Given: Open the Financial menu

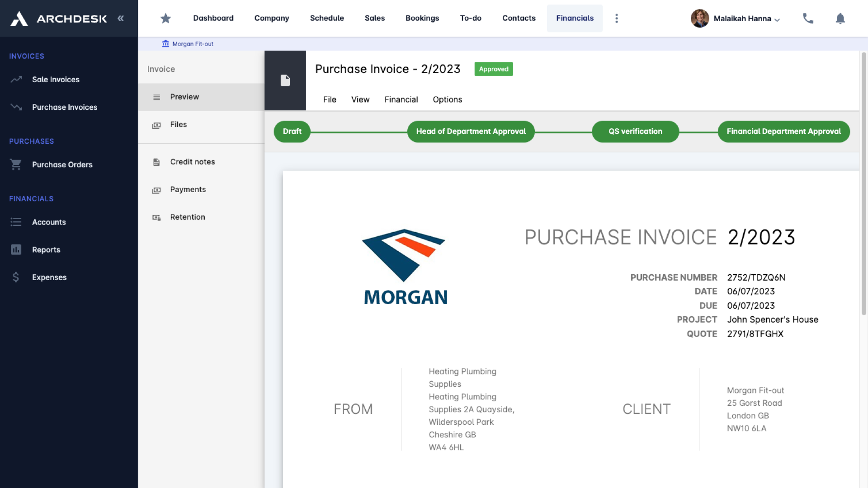Looking at the screenshot, I should pos(401,99).
